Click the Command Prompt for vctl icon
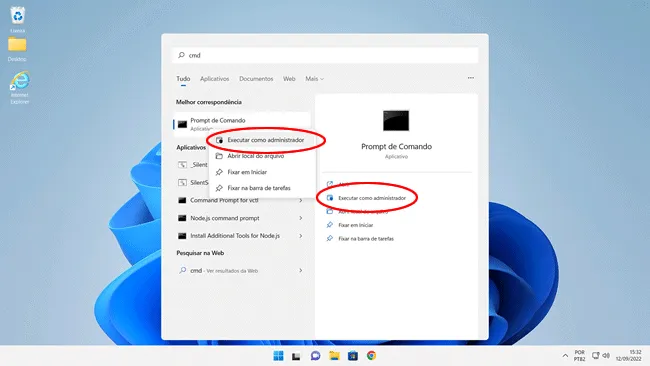 click(182, 200)
